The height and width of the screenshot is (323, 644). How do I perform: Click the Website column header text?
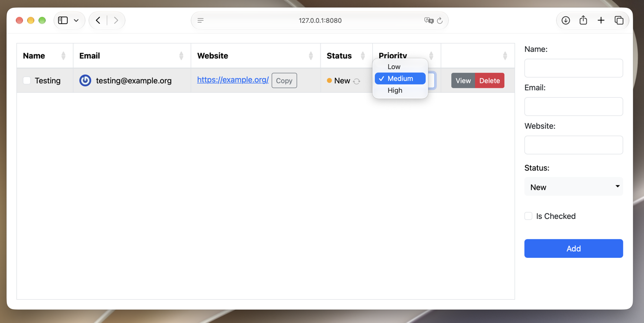212,56
